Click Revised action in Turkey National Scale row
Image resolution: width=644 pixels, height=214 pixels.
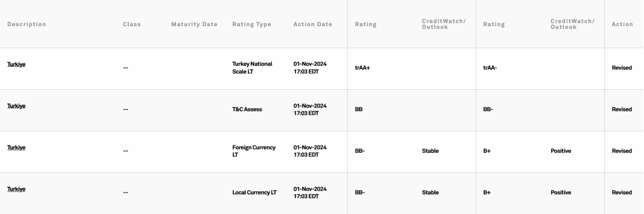click(621, 68)
